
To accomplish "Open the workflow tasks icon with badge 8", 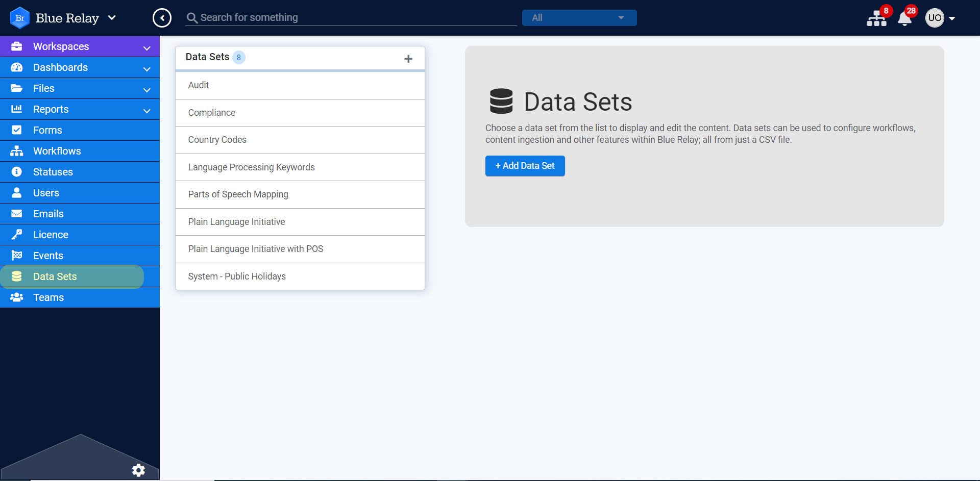I will coord(877,18).
